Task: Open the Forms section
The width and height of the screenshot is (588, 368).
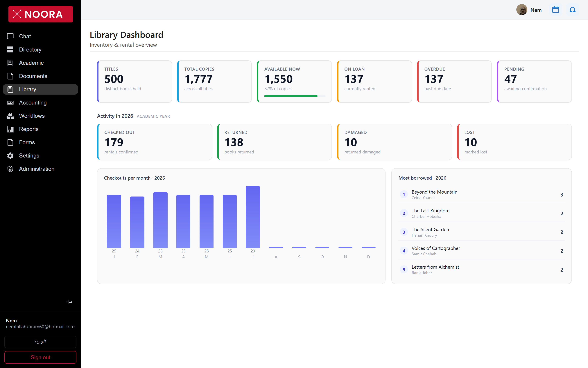Action: tap(40, 142)
